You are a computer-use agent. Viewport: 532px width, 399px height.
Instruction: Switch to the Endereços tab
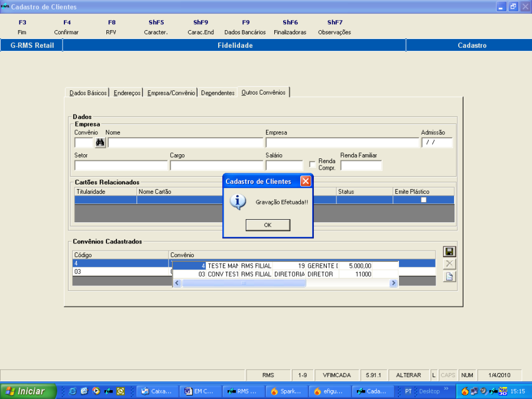coord(127,93)
